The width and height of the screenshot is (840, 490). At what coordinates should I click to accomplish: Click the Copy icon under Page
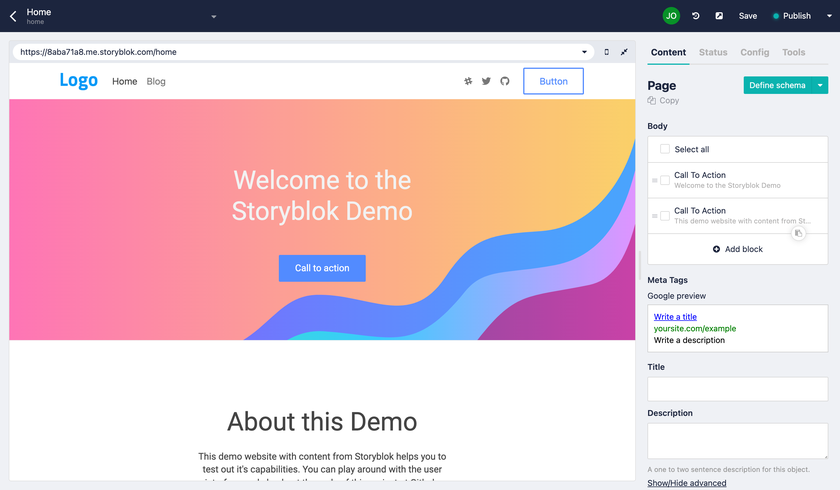click(651, 100)
